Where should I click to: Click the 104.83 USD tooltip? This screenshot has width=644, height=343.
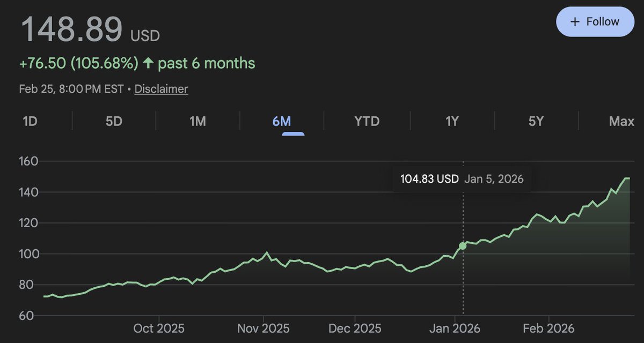click(x=462, y=179)
